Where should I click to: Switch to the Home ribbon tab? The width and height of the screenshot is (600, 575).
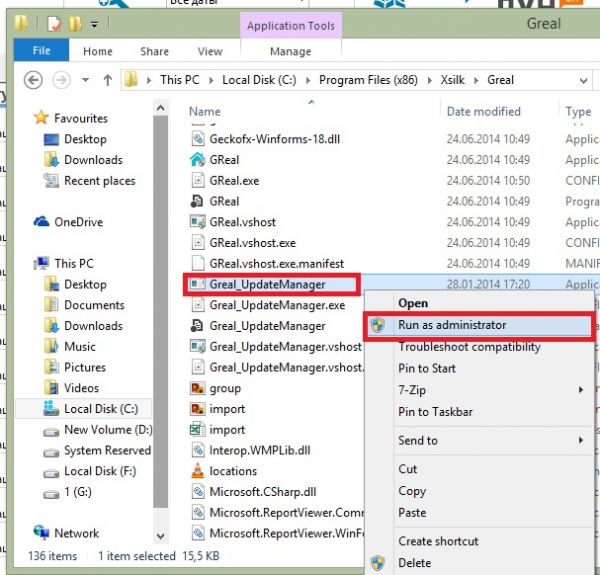click(x=98, y=51)
